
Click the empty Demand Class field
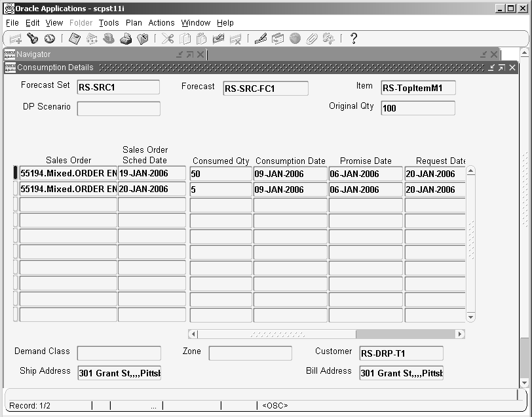pyautogui.click(x=119, y=353)
